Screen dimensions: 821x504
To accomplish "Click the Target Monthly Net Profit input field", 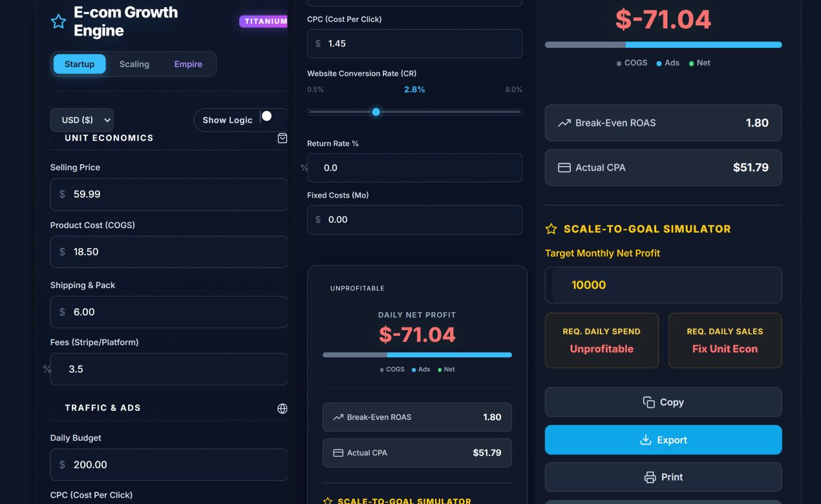I will click(663, 284).
